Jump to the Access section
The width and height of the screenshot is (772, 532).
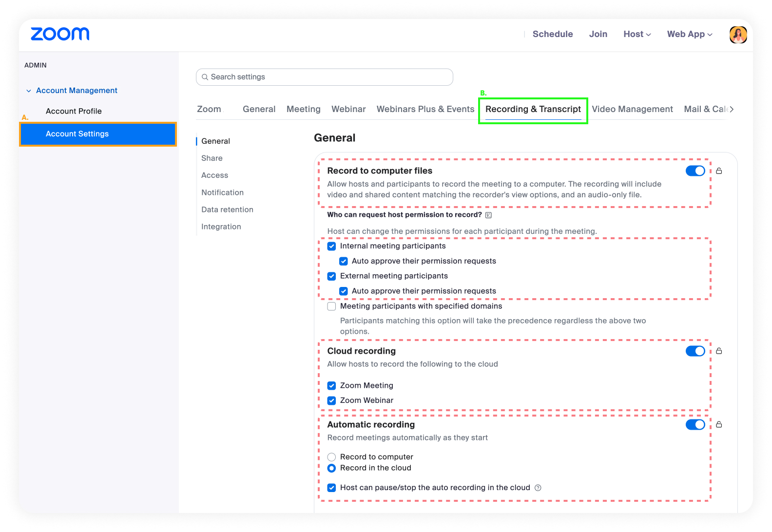click(x=215, y=175)
